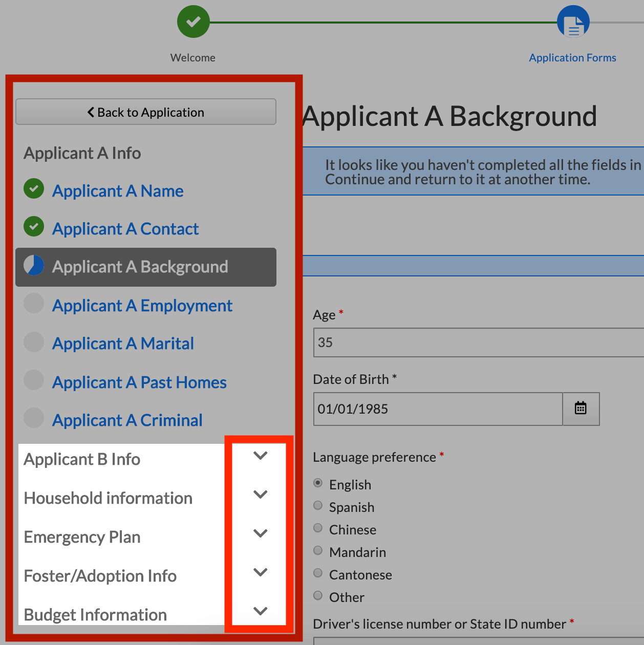The height and width of the screenshot is (645, 644).
Task: Go to Applicant A Past Homes
Action: pyautogui.click(x=139, y=382)
